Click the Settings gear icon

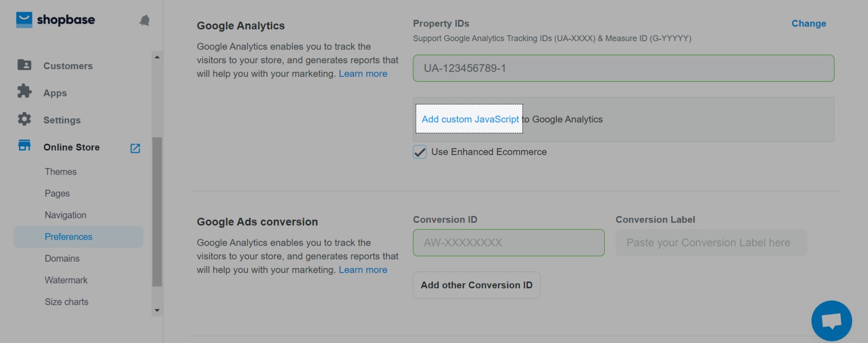[x=24, y=119]
